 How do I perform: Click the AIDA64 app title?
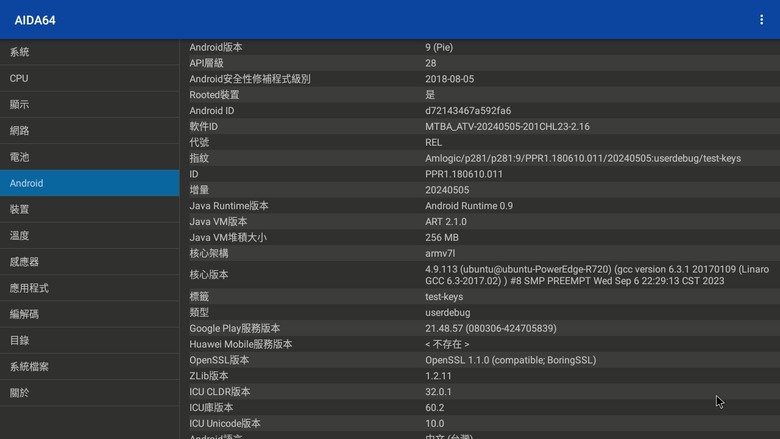(35, 20)
